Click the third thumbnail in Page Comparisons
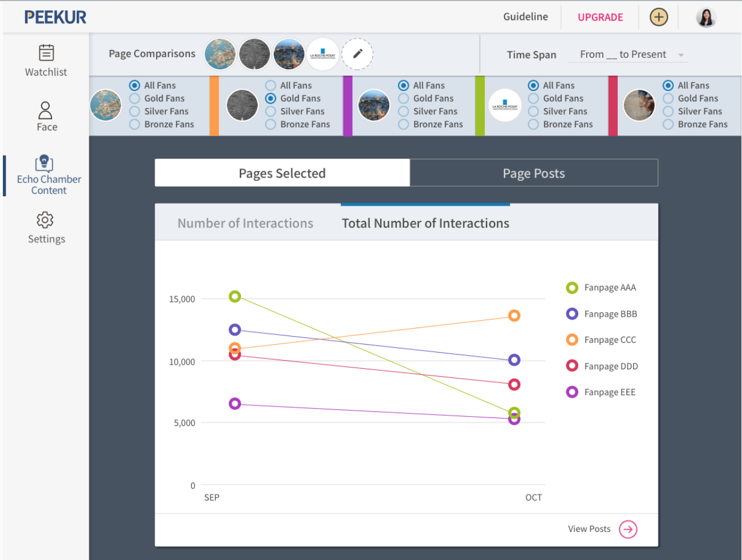Viewport: 742px width, 560px height. (x=289, y=54)
